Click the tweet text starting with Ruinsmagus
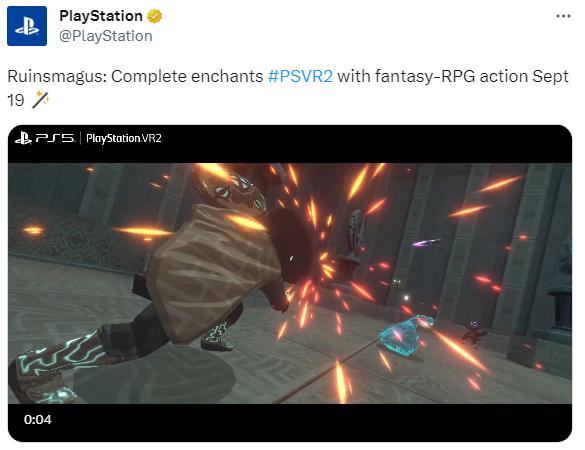 pyautogui.click(x=288, y=88)
